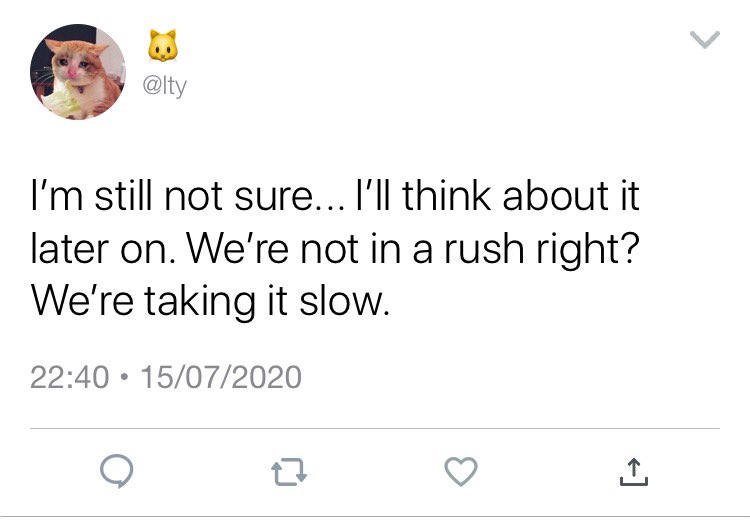Click the "We're taking it slow." line

(210, 301)
